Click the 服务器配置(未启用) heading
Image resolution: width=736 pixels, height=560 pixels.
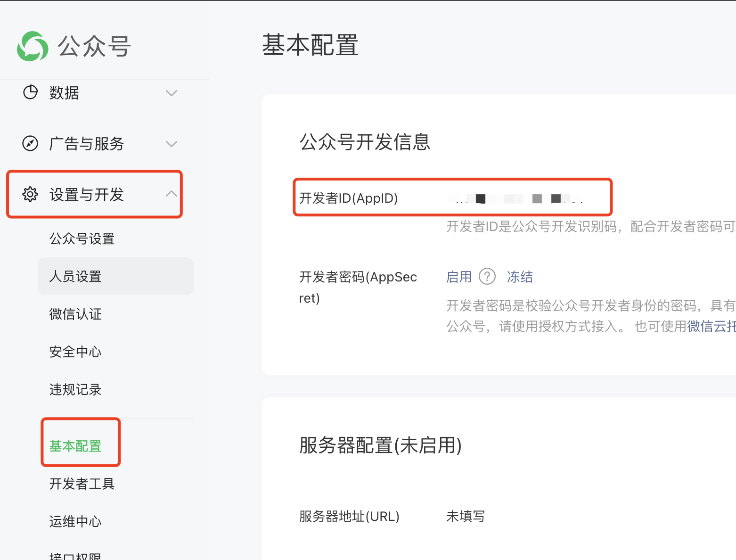(381, 445)
